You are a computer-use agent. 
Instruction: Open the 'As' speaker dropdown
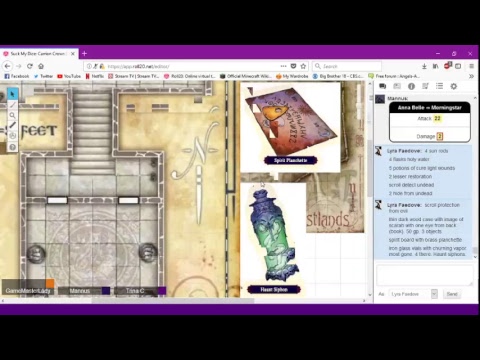(x=414, y=294)
